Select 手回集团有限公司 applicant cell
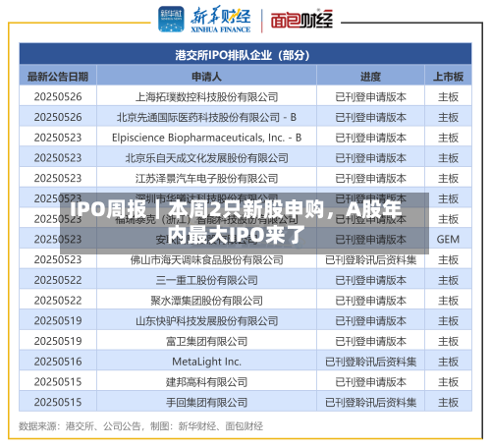Viewport: 491px width, 448px height. tap(206, 402)
